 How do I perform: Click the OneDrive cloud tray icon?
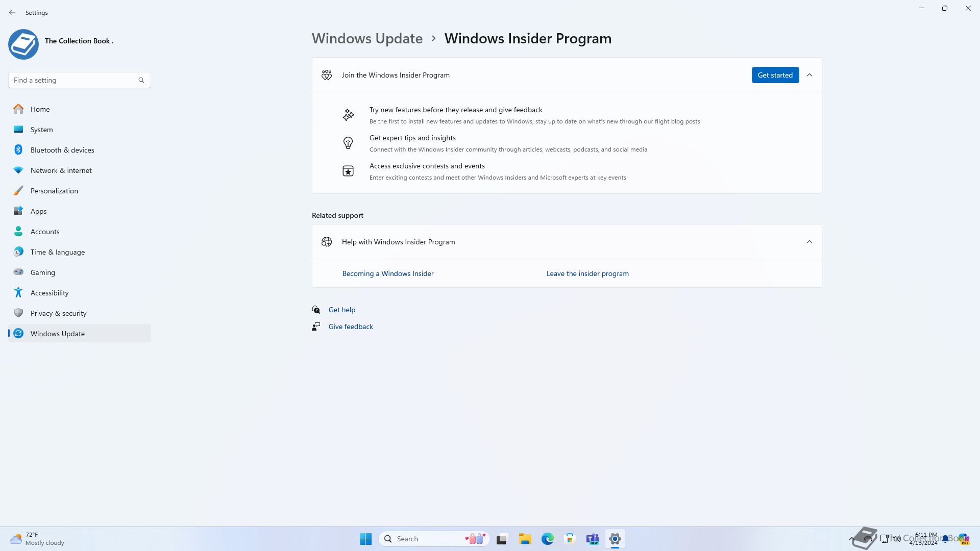(x=868, y=539)
